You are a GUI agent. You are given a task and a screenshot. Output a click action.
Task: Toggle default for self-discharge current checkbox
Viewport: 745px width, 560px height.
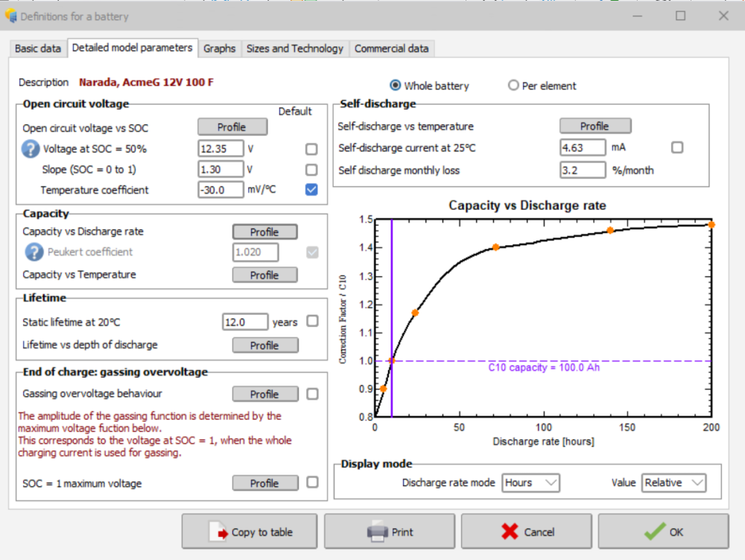[x=677, y=147]
